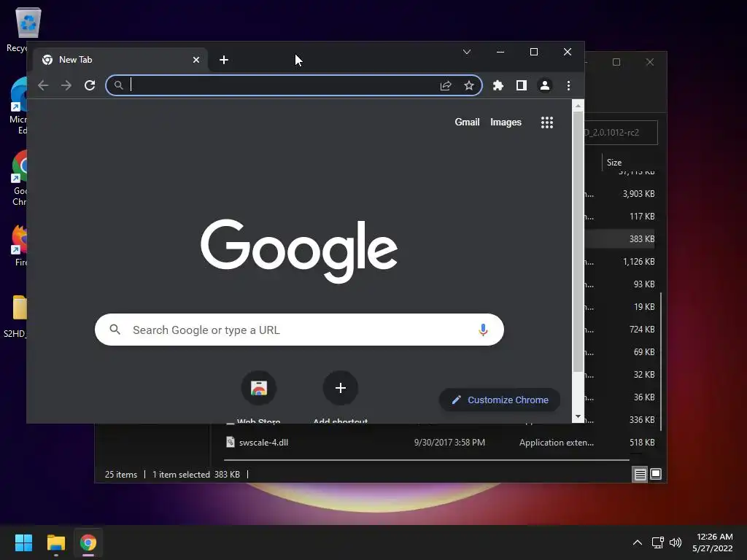Open the clock and date
This screenshot has width=747, height=560.
[712, 542]
